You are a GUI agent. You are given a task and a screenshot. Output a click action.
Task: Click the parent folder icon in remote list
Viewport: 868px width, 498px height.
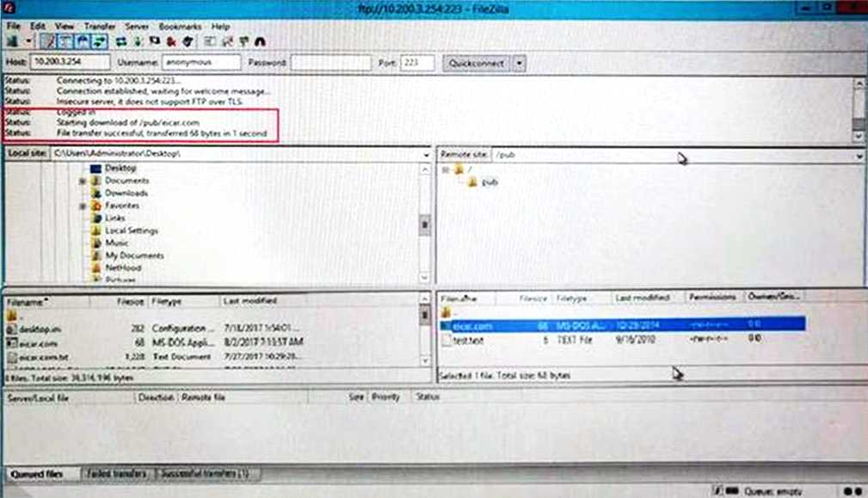click(x=446, y=312)
